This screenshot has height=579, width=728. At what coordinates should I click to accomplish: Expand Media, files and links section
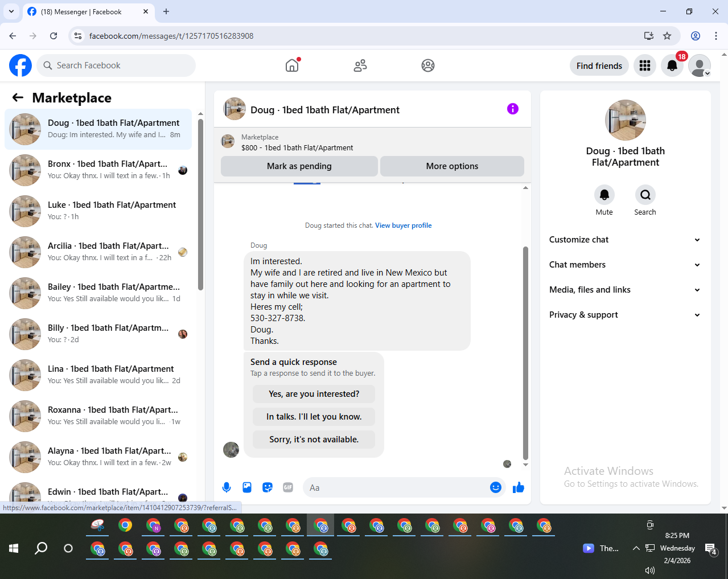(x=625, y=290)
